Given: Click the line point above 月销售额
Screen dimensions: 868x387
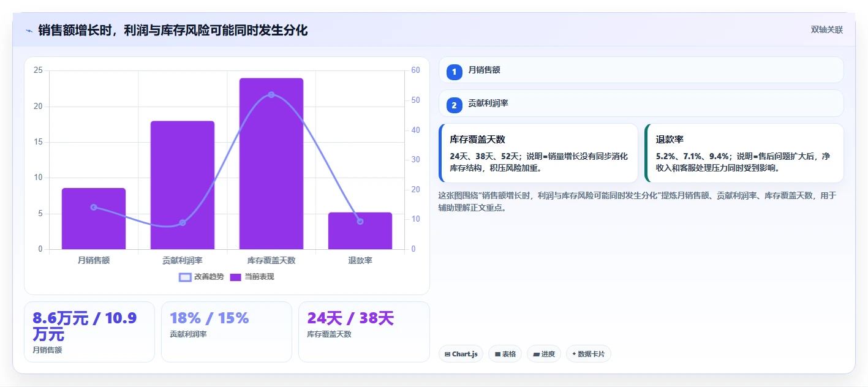Looking at the screenshot, I should [94, 207].
